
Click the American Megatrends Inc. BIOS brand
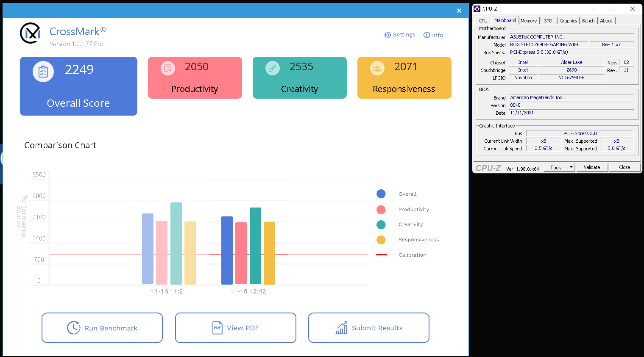(x=571, y=97)
